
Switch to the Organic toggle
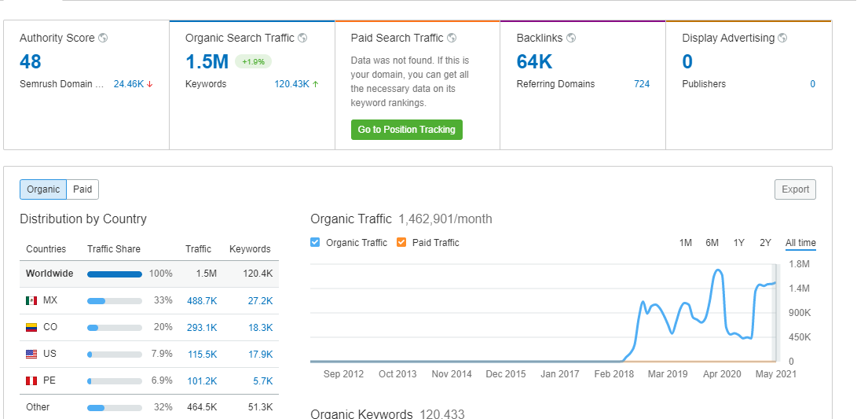[43, 189]
